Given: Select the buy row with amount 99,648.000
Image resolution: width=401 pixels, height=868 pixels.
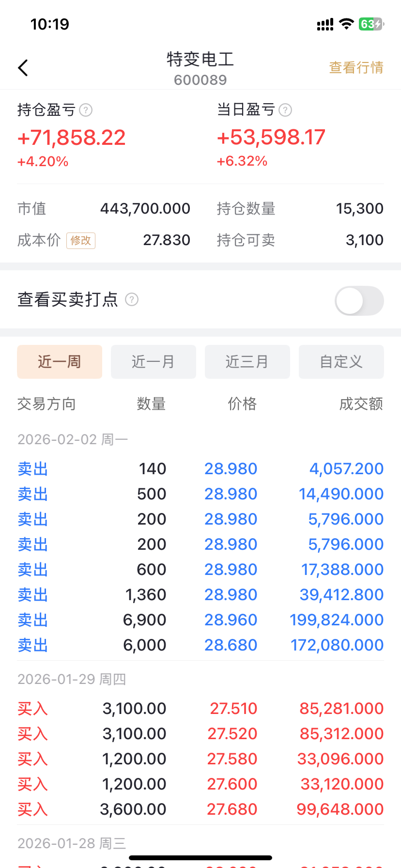Looking at the screenshot, I should click(200, 809).
